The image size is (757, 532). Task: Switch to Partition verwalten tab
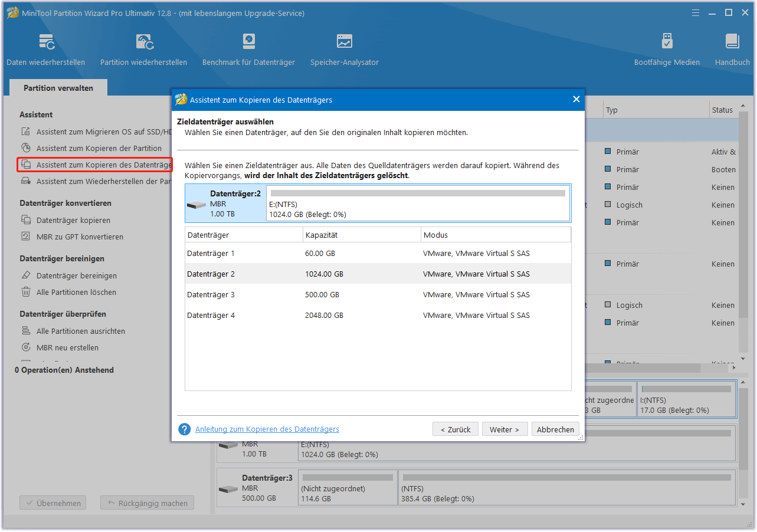[58, 88]
